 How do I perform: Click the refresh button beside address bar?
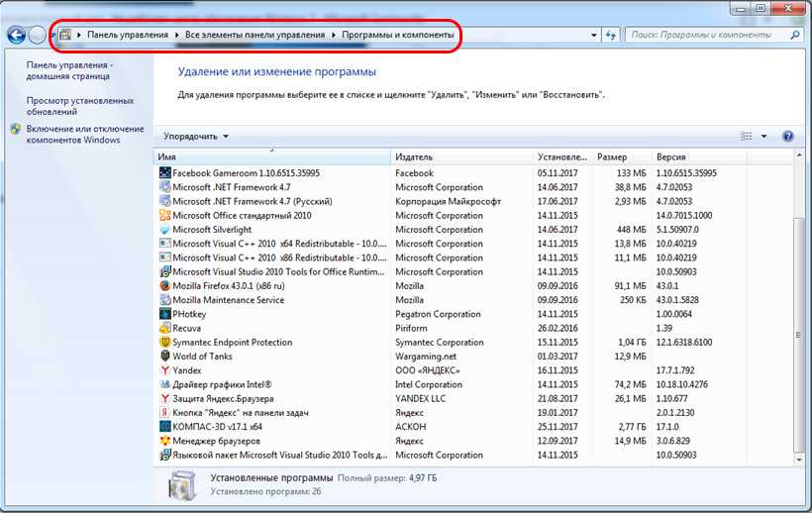tap(611, 36)
